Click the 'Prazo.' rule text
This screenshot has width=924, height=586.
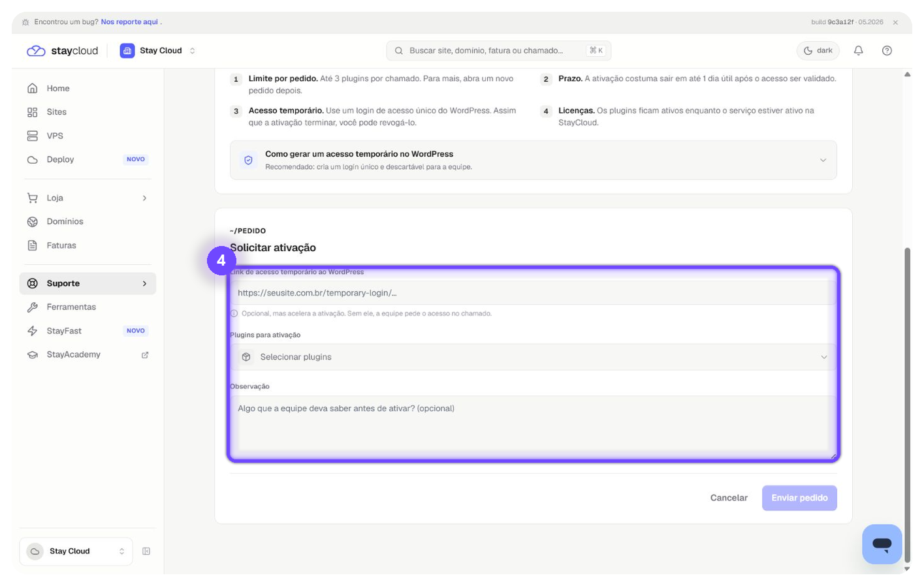coord(570,79)
